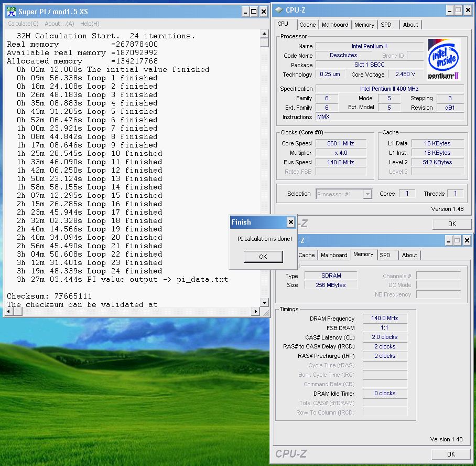476x466 pixels.
Task: Click the memory Size value 256 MBytes
Action: tap(331, 285)
